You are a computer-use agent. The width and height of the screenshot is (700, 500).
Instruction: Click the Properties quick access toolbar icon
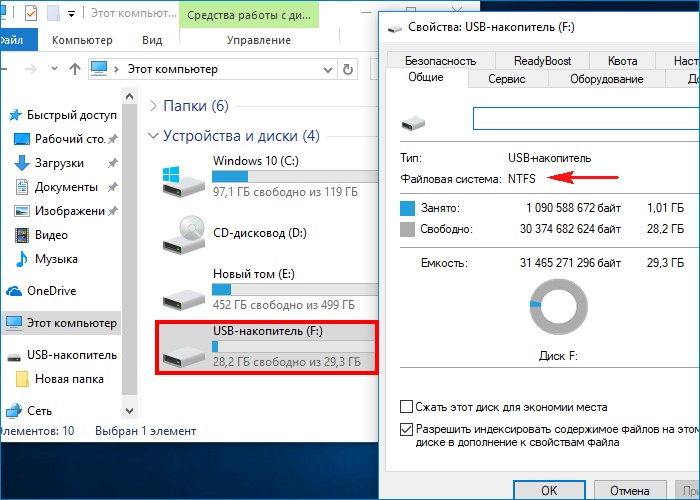pyautogui.click(x=31, y=13)
